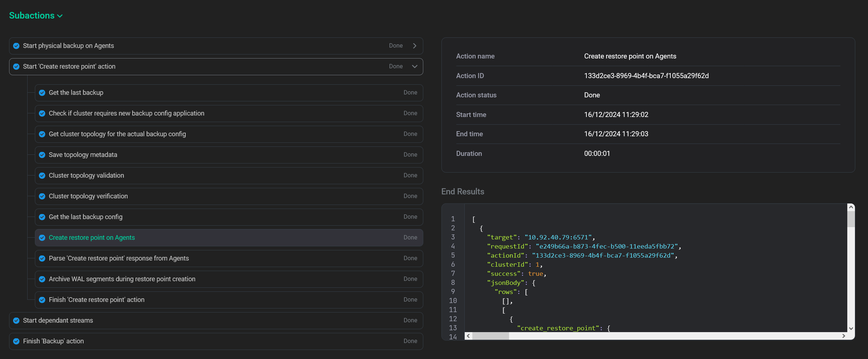This screenshot has height=359, width=868.
Task: Click Action ID value 133d2ce3-8969-4b4f-bca7-f1055a29f62d
Action: [646, 76]
